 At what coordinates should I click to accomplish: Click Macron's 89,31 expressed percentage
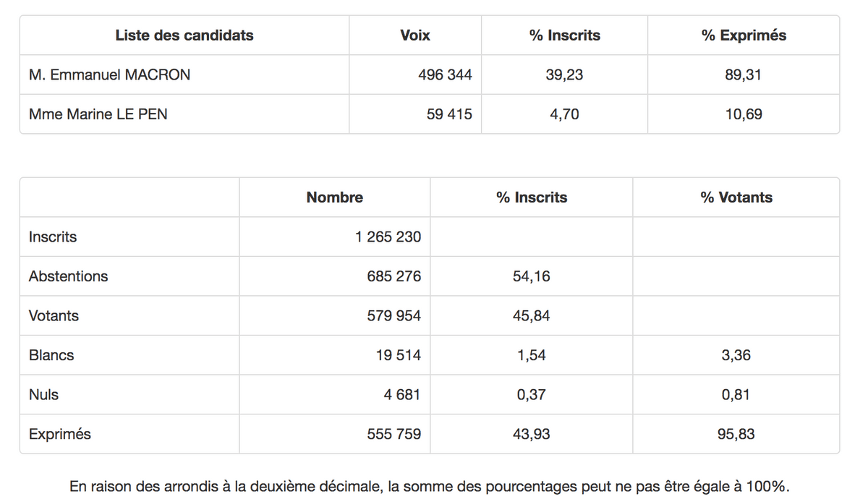pos(744,75)
